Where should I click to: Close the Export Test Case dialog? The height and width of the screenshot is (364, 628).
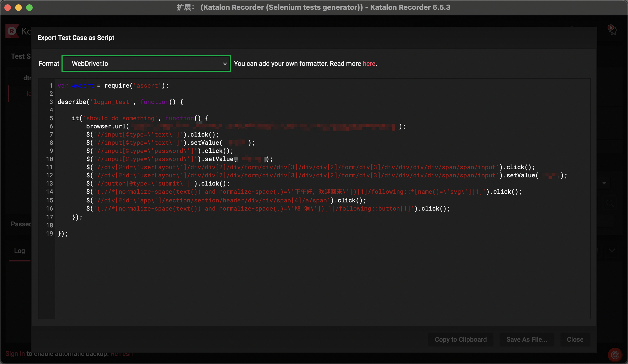575,340
